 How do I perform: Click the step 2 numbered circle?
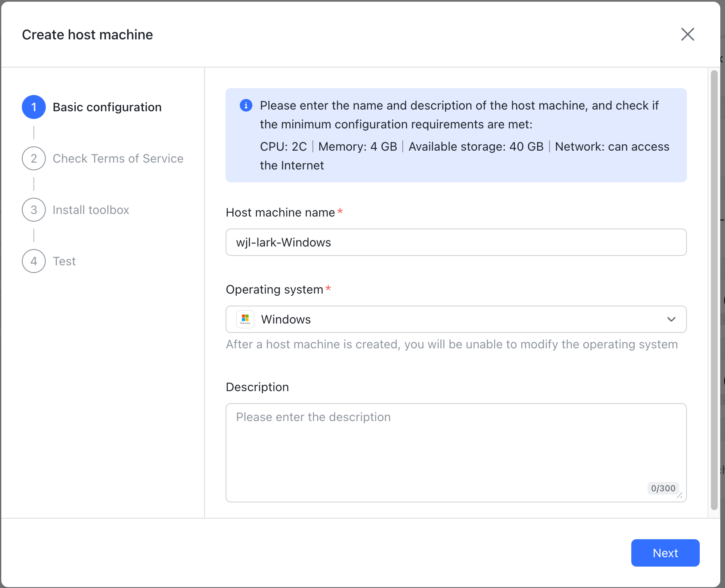click(33, 158)
